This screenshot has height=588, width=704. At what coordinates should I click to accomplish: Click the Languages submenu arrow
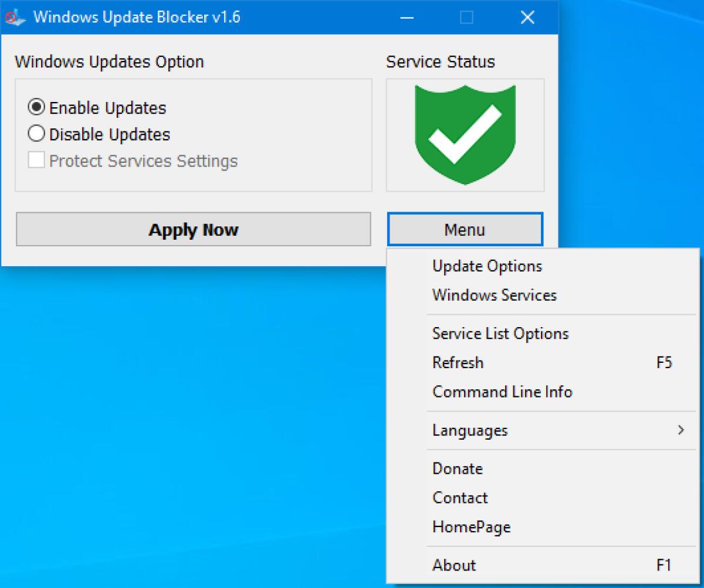click(x=681, y=430)
